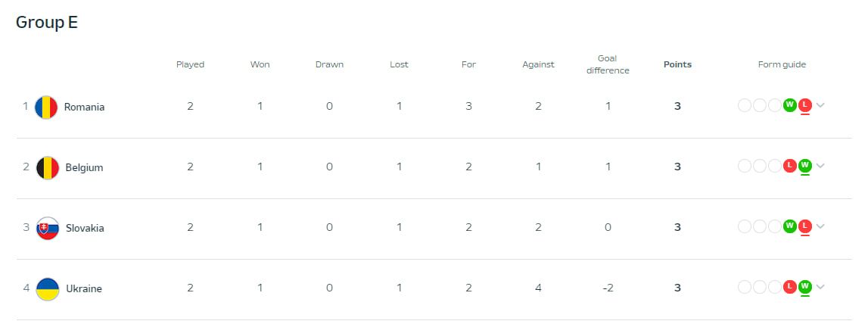Expand Romania's form guide chevron

tap(820, 105)
